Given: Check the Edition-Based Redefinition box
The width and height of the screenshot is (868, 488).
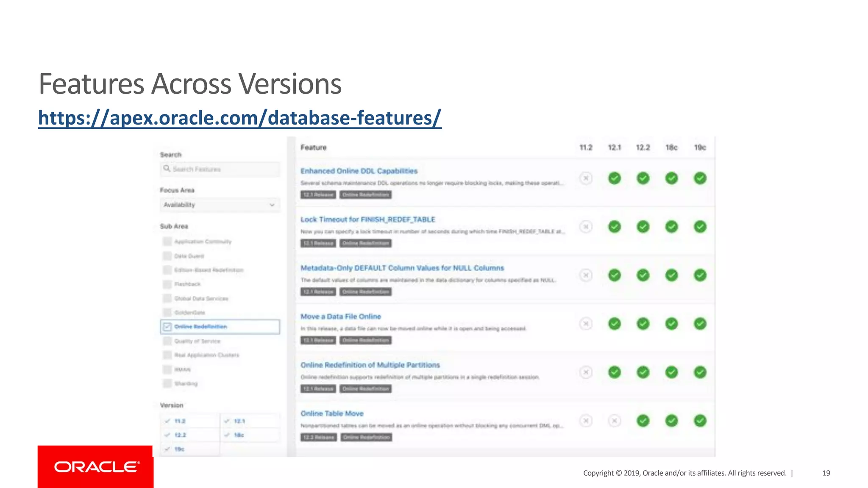Looking at the screenshot, I should [x=167, y=270].
